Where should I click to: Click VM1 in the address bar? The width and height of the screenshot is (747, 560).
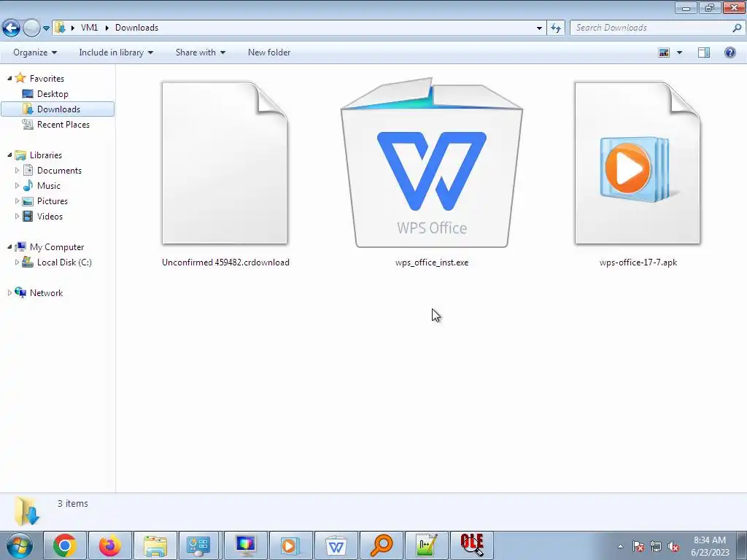tap(89, 28)
